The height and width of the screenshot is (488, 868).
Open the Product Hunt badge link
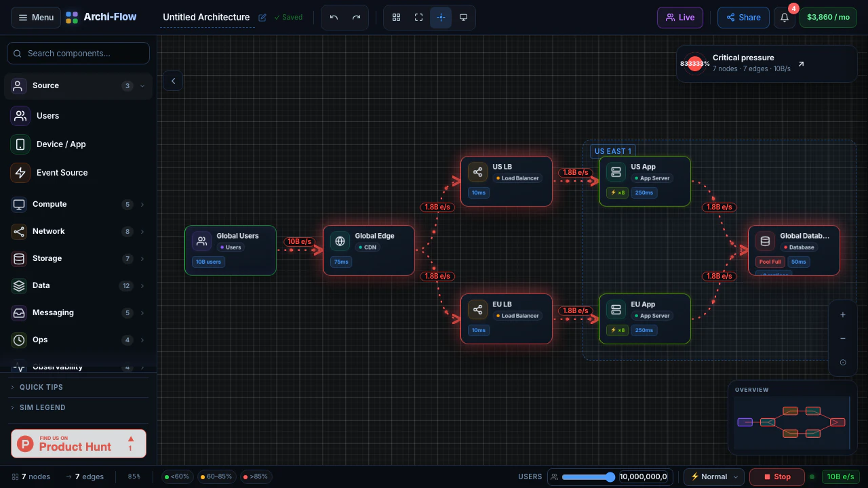(x=79, y=443)
